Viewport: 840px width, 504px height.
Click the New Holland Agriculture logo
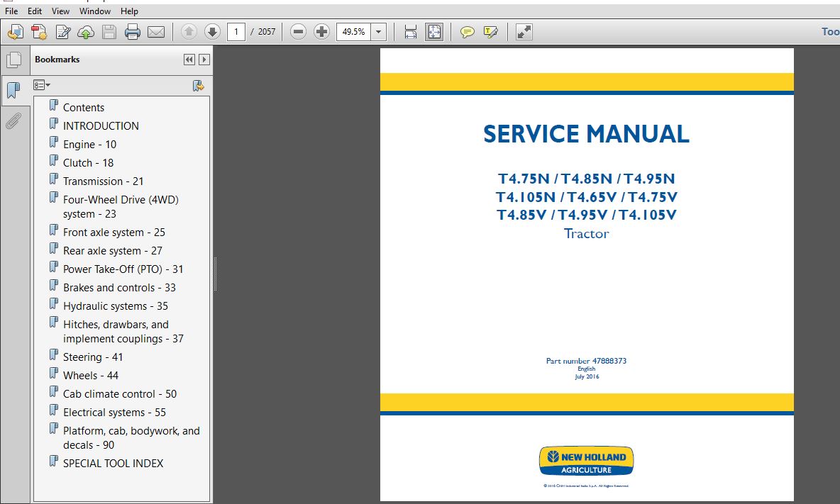coord(586,461)
